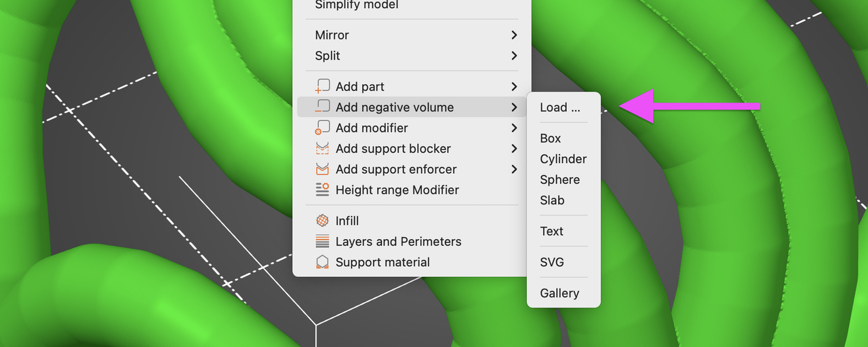Select Box negative volume shape

pyautogui.click(x=551, y=139)
